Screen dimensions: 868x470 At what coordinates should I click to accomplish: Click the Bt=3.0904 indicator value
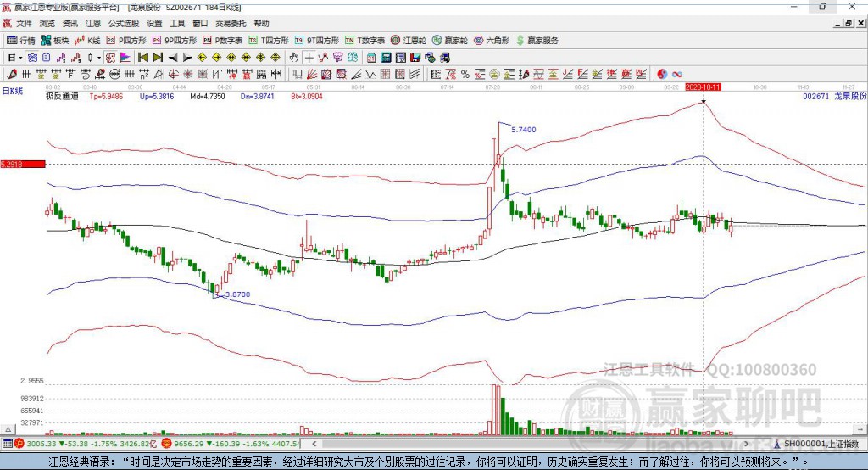(x=307, y=97)
